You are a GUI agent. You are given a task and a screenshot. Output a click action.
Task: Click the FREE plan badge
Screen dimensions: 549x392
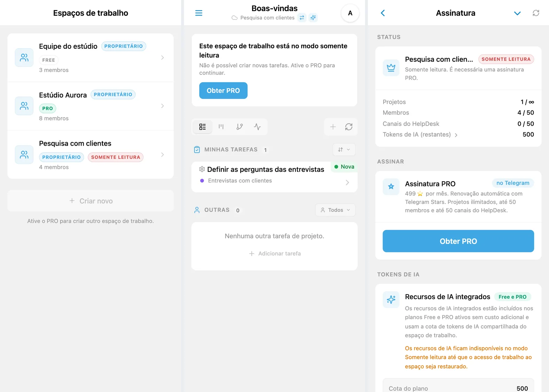[49, 60]
